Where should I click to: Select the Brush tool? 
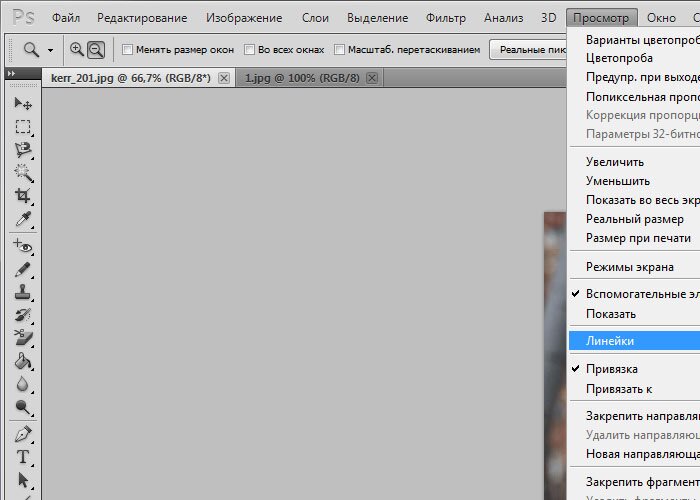tap(23, 269)
